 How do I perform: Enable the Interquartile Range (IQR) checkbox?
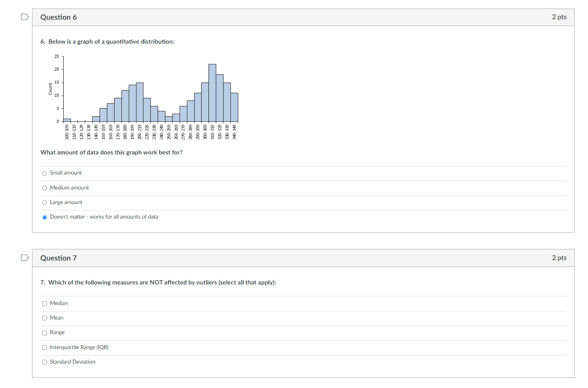coord(44,348)
